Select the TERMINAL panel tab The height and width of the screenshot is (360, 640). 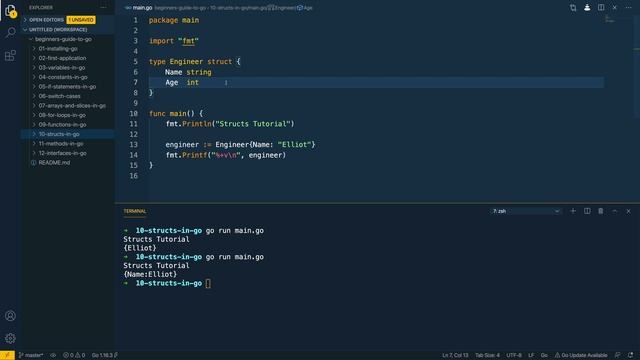coord(135,211)
